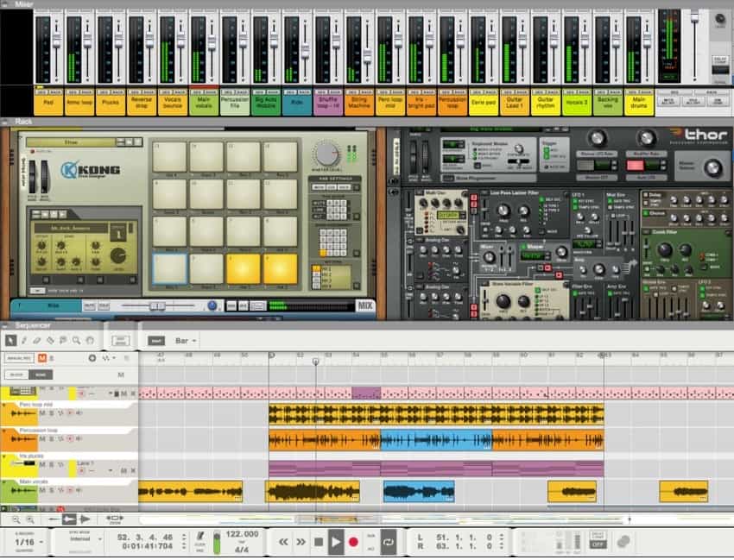The height and width of the screenshot is (560, 734).
Task: Select the Ride mixer channel label
Action: (x=297, y=103)
